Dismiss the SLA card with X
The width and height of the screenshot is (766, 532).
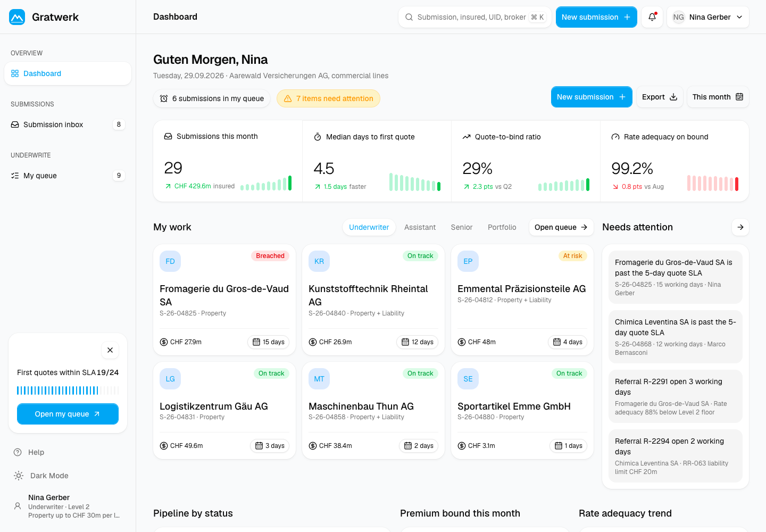tap(110, 350)
